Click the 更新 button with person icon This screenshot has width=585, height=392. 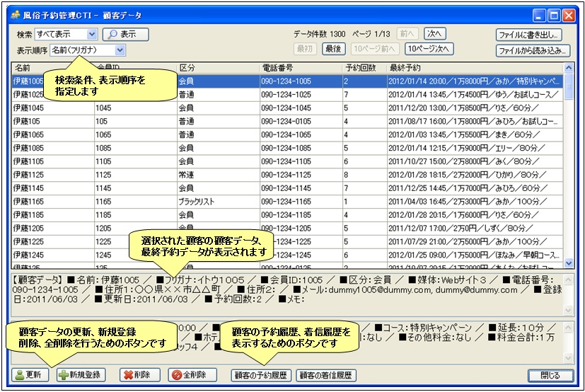point(30,375)
